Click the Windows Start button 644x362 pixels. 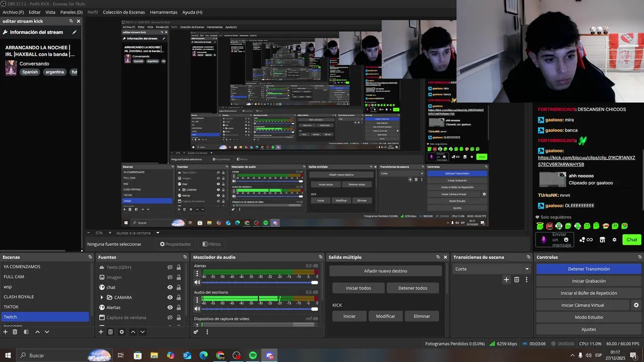point(8,355)
